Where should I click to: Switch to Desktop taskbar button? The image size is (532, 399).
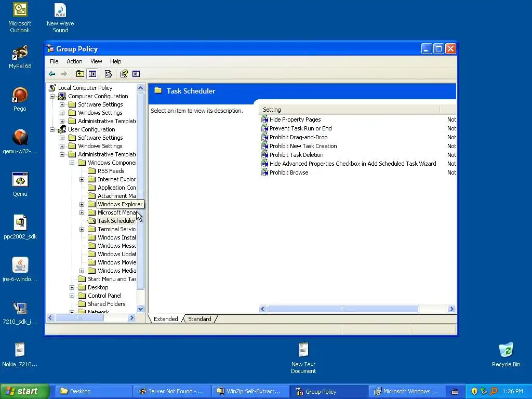click(x=93, y=391)
